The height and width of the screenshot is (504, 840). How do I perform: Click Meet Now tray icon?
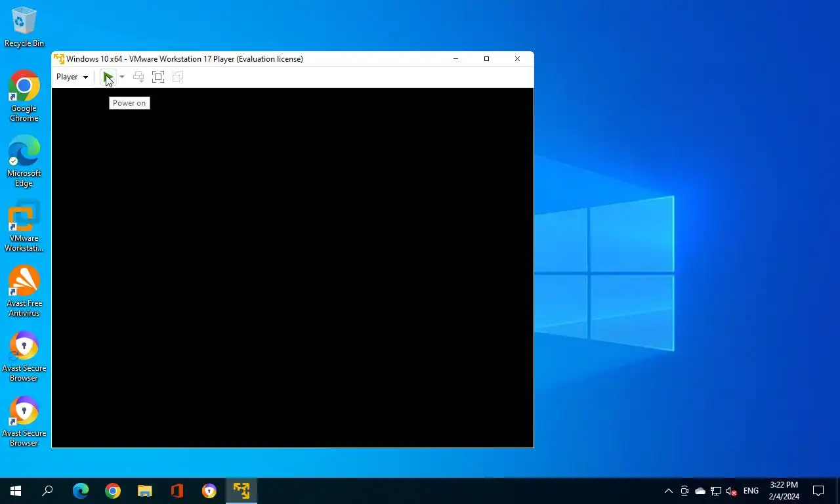684,491
